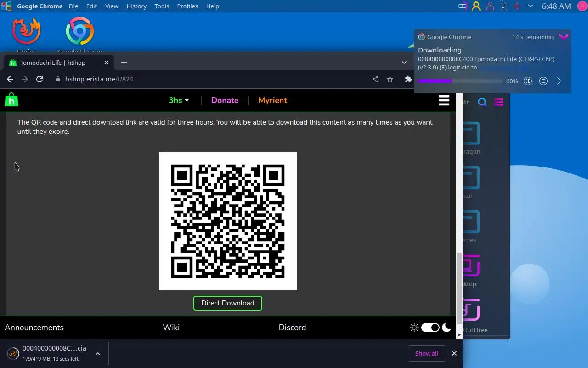
Task: Open download details arrow in notification
Action: [559, 81]
